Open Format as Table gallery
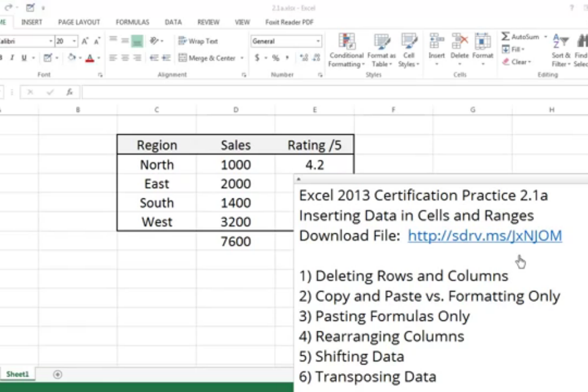 coord(382,50)
